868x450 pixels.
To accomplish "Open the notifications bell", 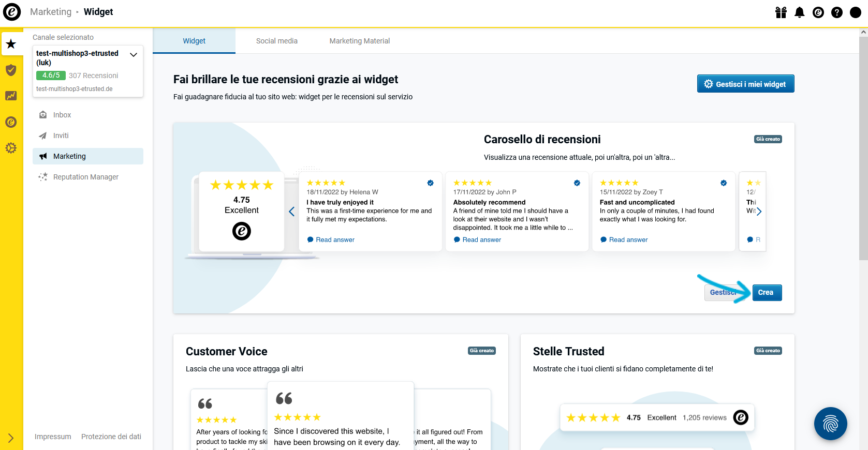I will pos(800,12).
